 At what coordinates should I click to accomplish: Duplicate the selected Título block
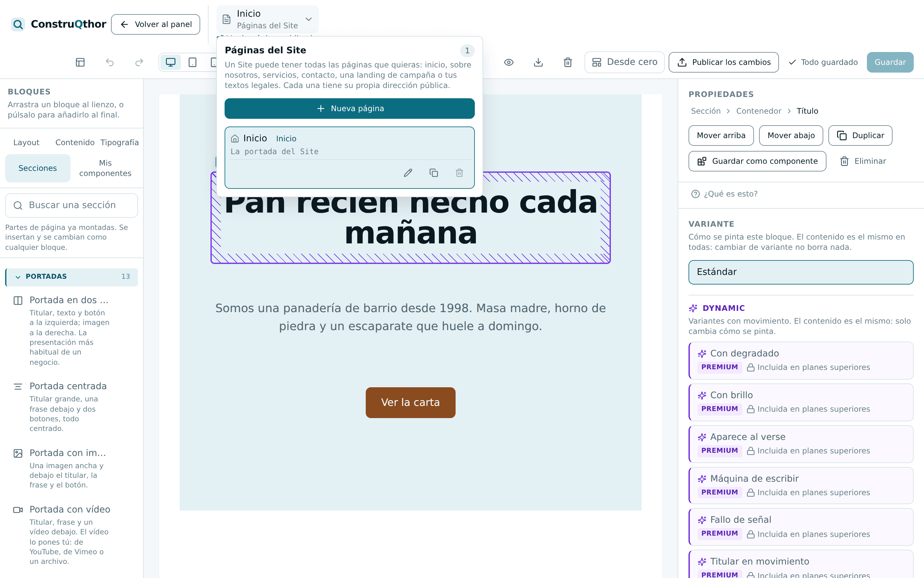(860, 135)
